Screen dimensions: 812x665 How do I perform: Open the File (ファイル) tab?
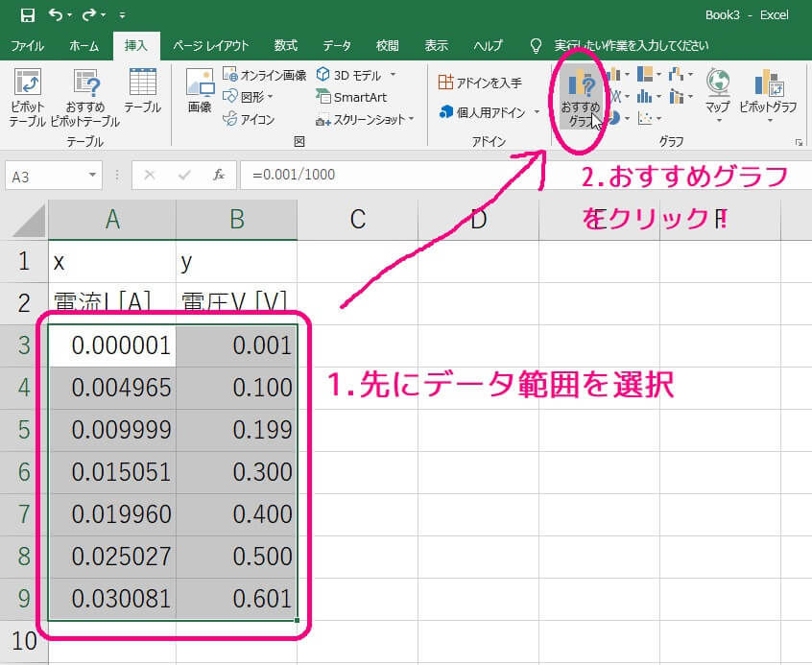28,45
